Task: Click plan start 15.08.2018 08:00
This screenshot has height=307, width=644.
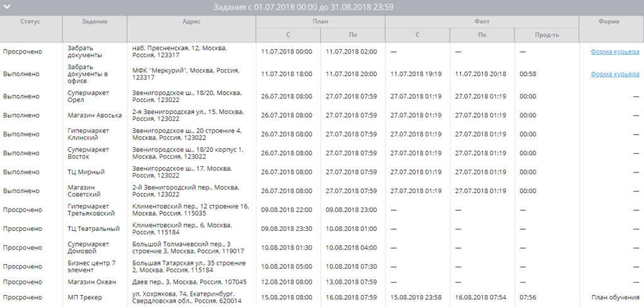Action: tap(287, 298)
